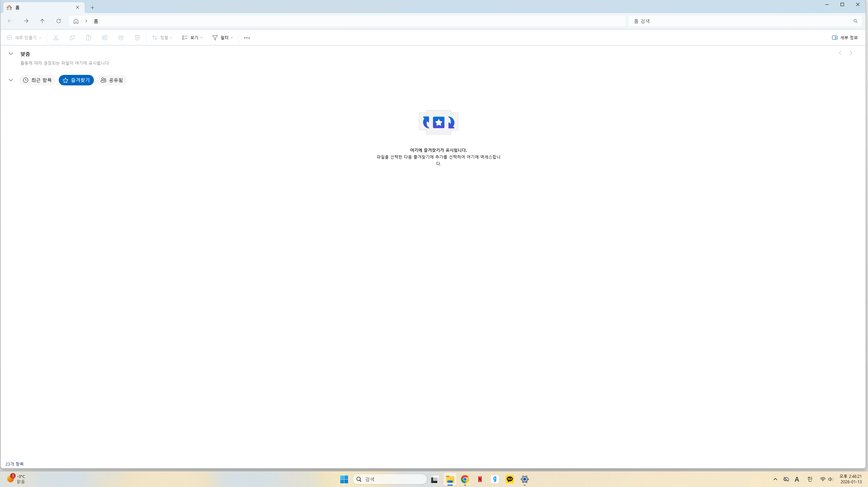Open Task View from taskbar

point(435,479)
